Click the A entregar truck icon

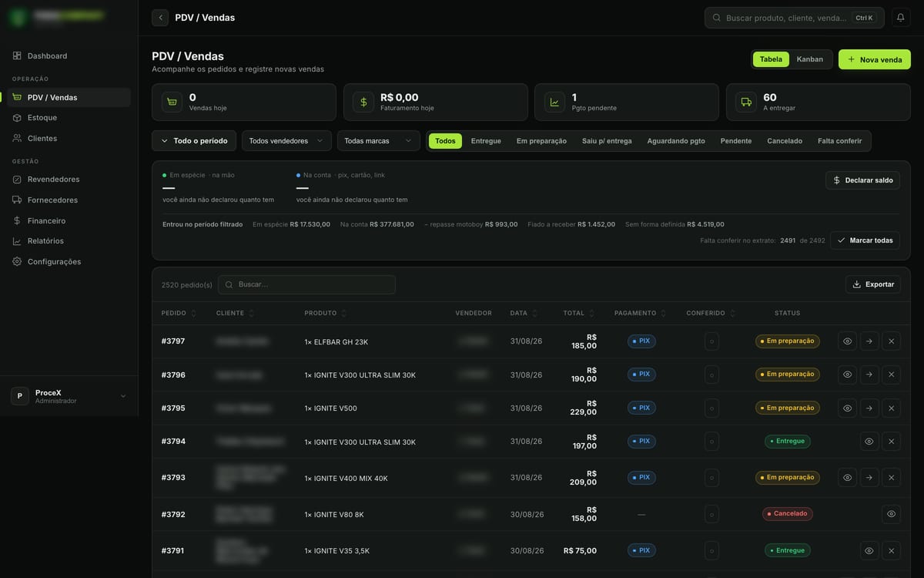[746, 102]
